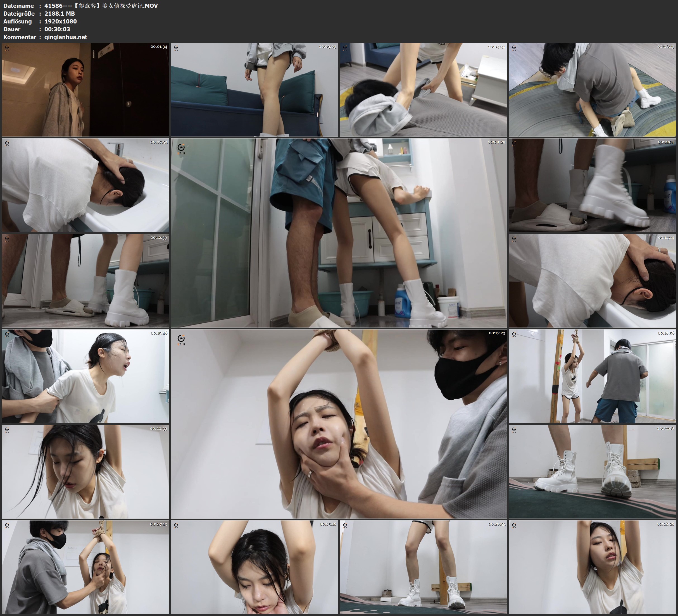Open the thumbnail stamped 00:04:44
The image size is (678, 616).
pos(424,89)
